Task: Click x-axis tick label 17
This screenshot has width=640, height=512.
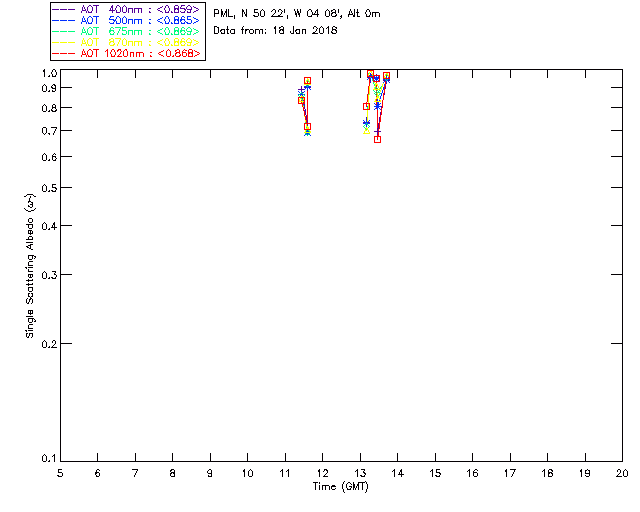Action: [x=510, y=473]
